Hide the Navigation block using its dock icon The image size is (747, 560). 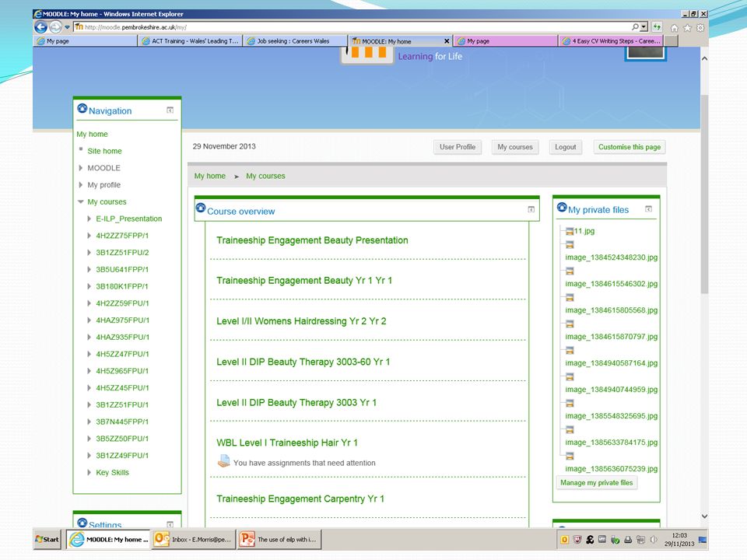(170, 110)
